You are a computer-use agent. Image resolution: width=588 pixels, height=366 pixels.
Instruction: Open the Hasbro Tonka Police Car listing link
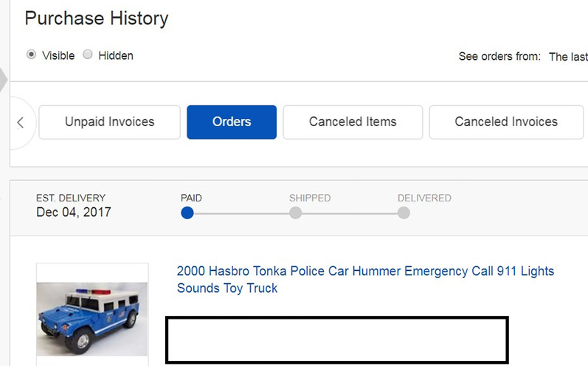[x=365, y=280]
